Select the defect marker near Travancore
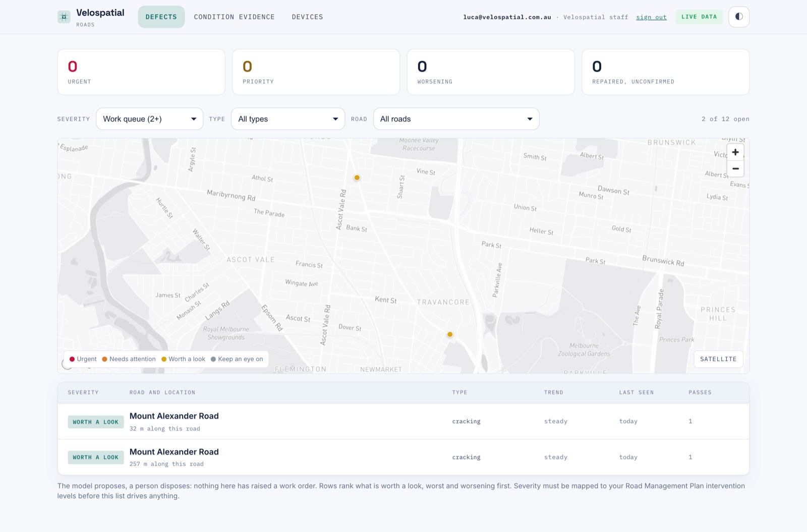 point(450,334)
